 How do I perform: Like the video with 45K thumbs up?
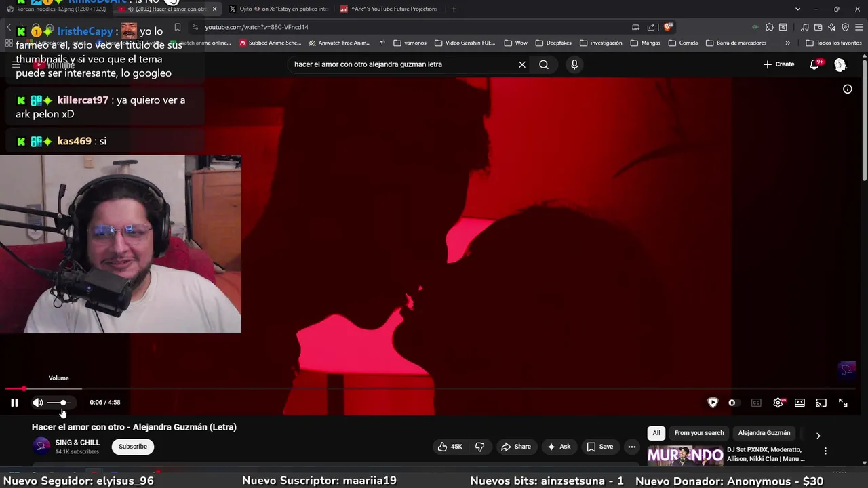450,447
